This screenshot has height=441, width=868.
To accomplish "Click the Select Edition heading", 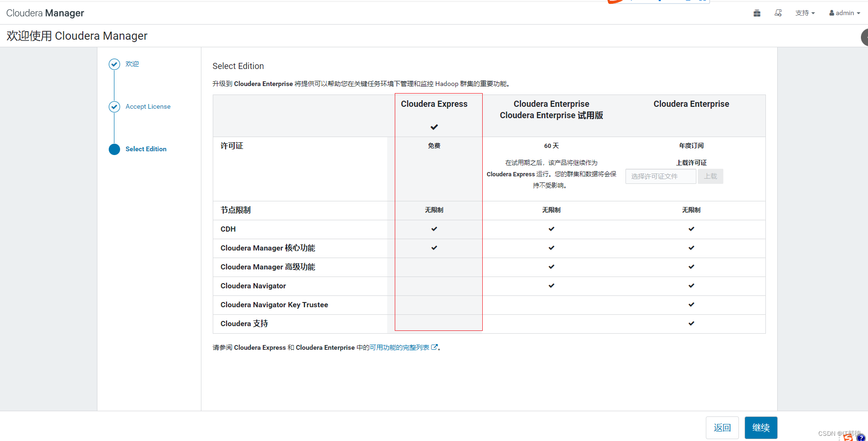I will (238, 66).
